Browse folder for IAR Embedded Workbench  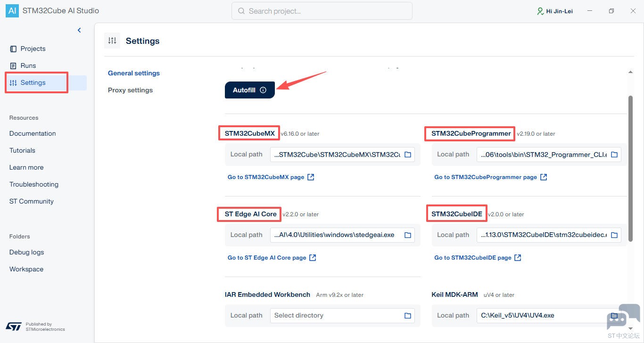408,315
